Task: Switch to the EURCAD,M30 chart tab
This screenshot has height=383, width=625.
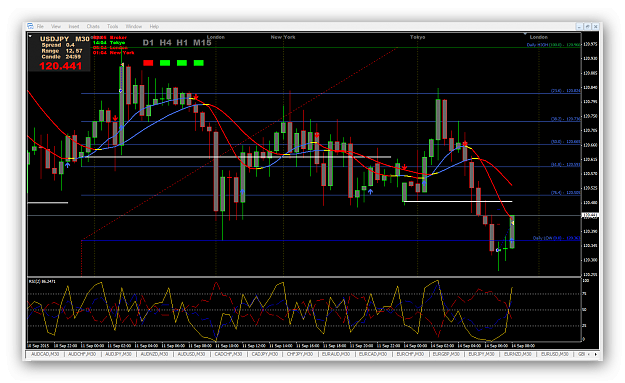Action: click(373, 354)
